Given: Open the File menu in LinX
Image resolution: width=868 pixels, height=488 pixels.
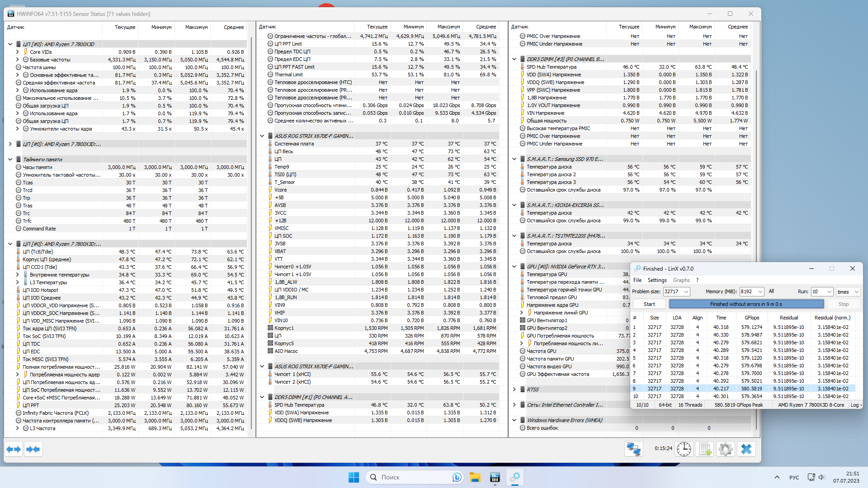Looking at the screenshot, I should click(x=637, y=280).
